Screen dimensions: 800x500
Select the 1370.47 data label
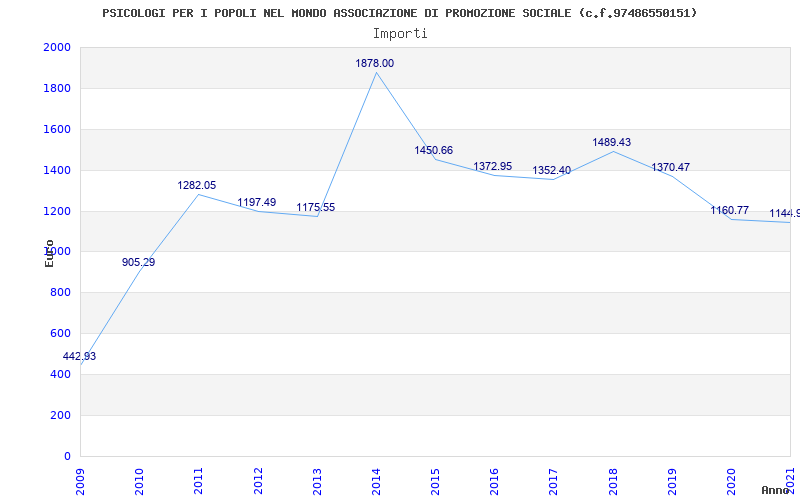tap(670, 167)
